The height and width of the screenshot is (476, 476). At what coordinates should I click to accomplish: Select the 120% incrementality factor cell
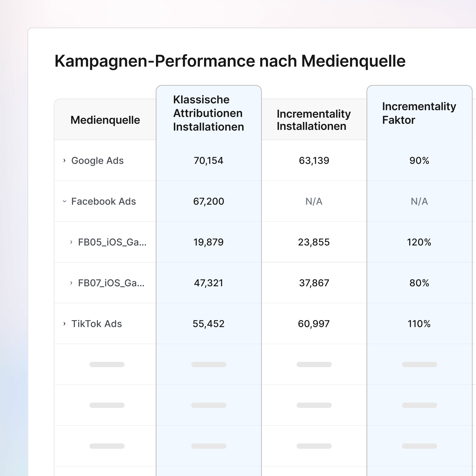pos(419,242)
